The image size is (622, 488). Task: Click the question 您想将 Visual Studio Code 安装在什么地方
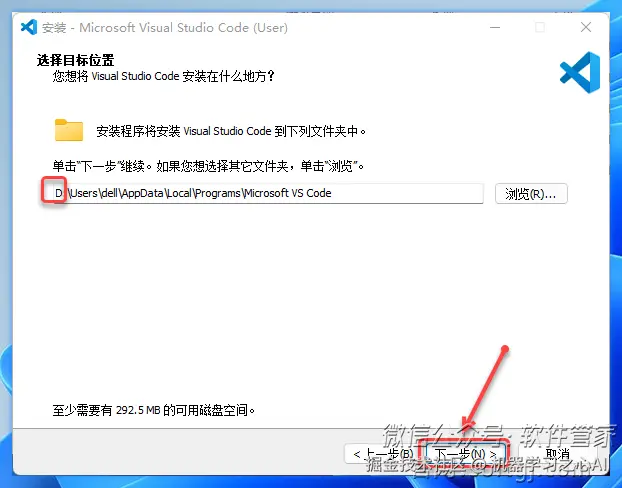coord(163,76)
